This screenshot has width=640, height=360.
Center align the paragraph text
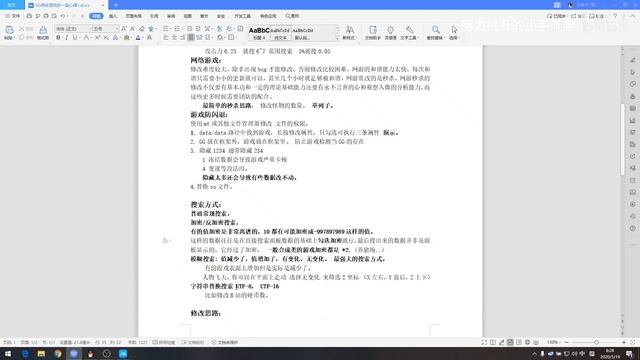click(174, 38)
